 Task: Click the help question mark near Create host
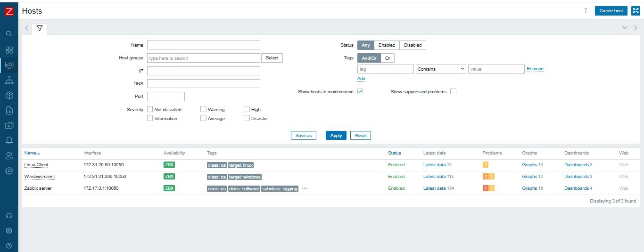(586, 11)
